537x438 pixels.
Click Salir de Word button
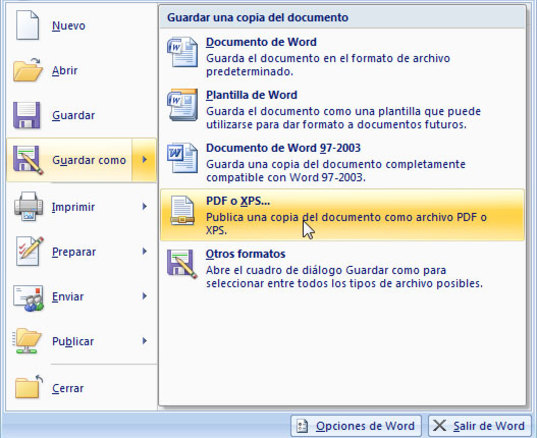click(479, 426)
